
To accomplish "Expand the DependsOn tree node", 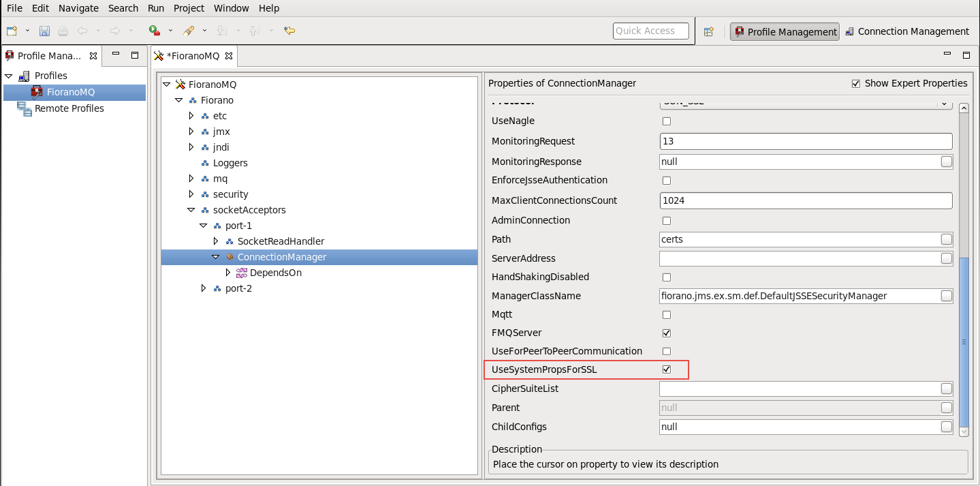I will [228, 273].
